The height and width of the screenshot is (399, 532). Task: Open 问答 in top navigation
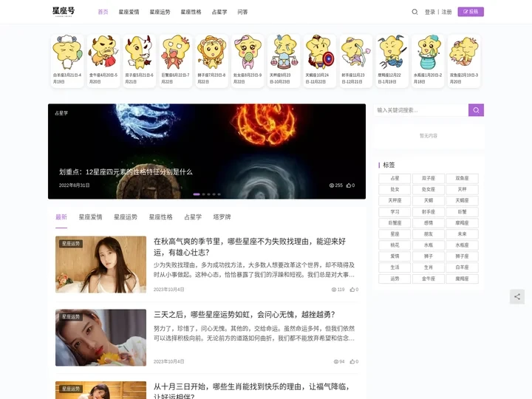click(242, 12)
